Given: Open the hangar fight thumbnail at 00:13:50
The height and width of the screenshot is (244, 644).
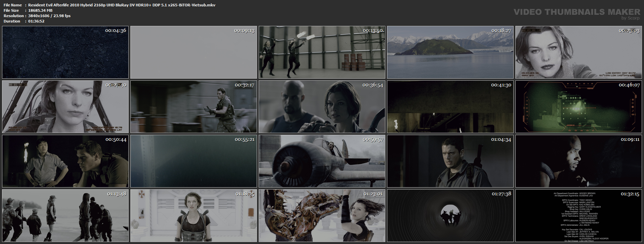Looking at the screenshot, I should coord(322,52).
